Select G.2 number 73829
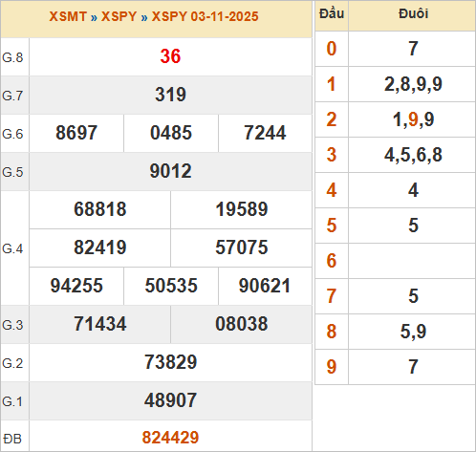 (x=170, y=362)
